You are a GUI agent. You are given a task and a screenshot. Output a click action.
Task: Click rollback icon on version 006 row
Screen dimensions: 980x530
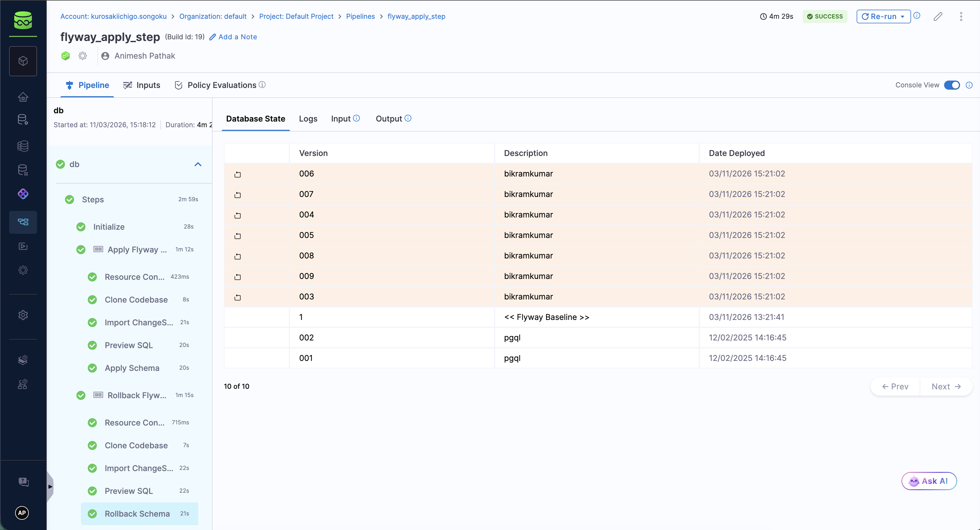pos(237,174)
